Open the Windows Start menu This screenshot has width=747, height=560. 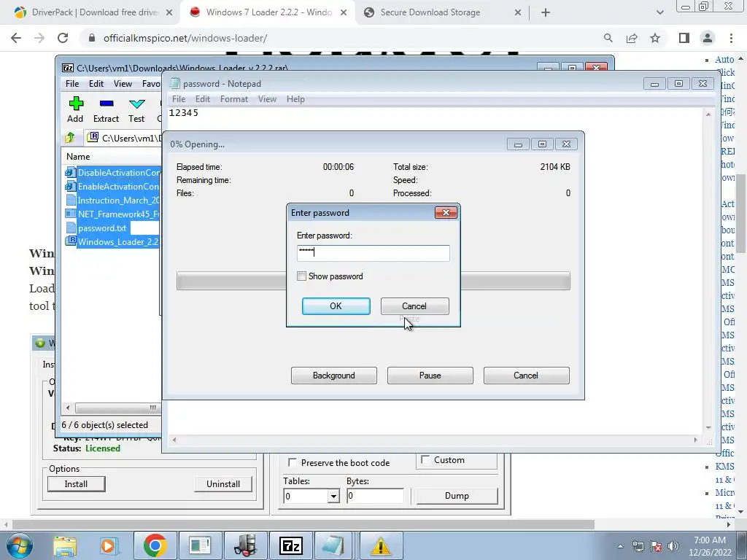tap(20, 545)
